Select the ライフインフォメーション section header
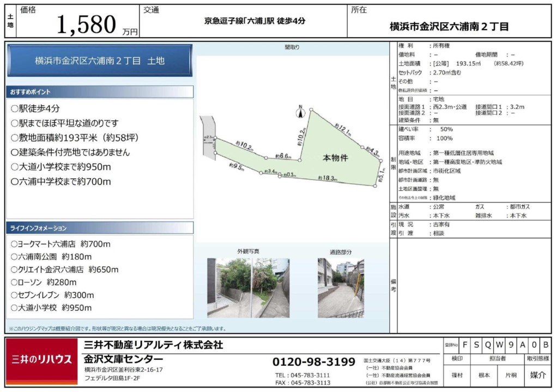 pyautogui.click(x=99, y=228)
